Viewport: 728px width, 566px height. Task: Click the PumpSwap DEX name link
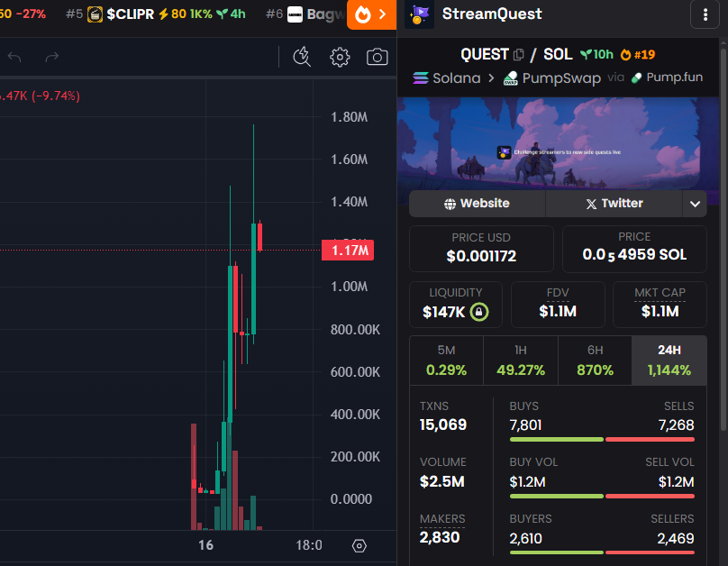tap(561, 78)
